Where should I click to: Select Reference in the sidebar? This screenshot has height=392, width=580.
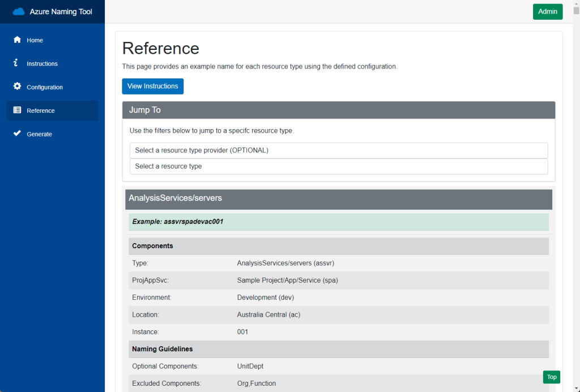pyautogui.click(x=53, y=110)
